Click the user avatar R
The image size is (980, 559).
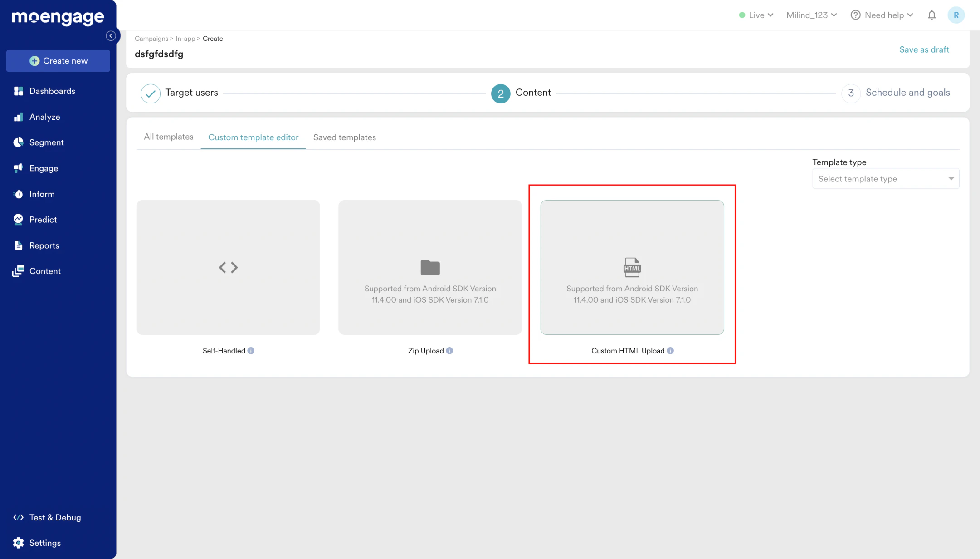[956, 15]
